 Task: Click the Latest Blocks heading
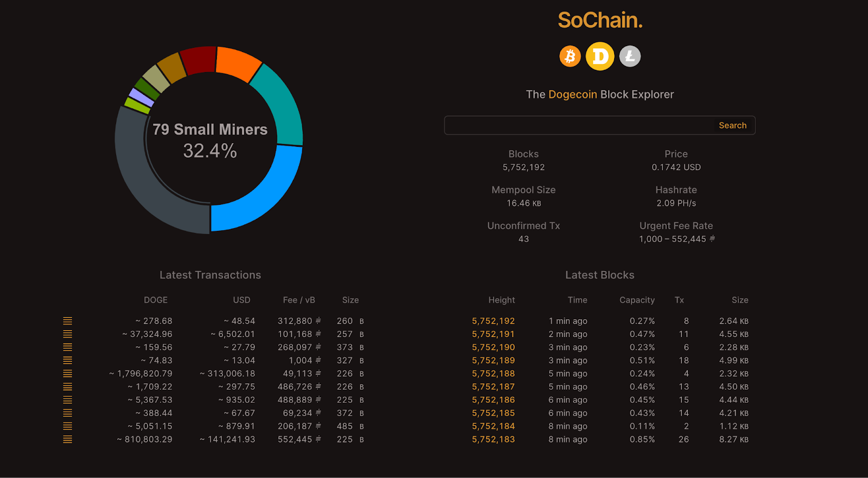(x=599, y=275)
